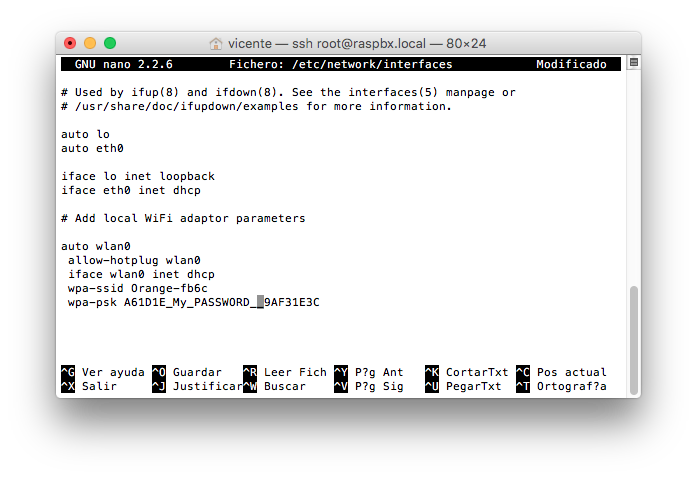Click the ^Y Pág Ant shortcut
The image size is (697, 478).
369,372
